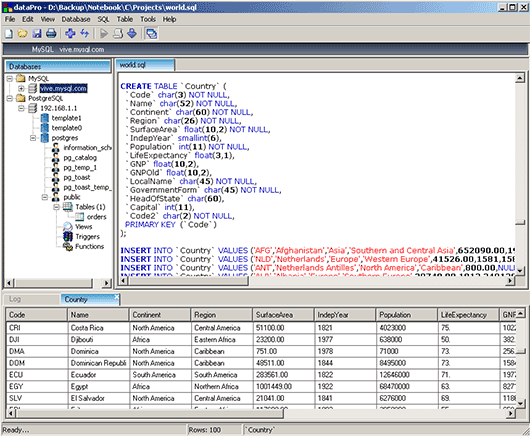Click the database icon beside template1

44,118
